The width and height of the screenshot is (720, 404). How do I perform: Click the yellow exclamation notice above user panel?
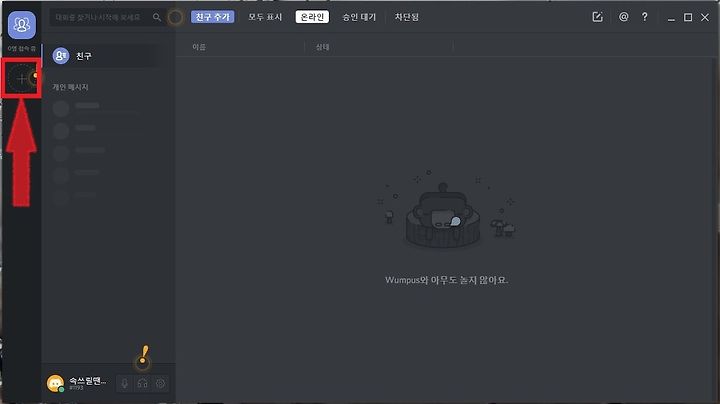pyautogui.click(x=144, y=357)
